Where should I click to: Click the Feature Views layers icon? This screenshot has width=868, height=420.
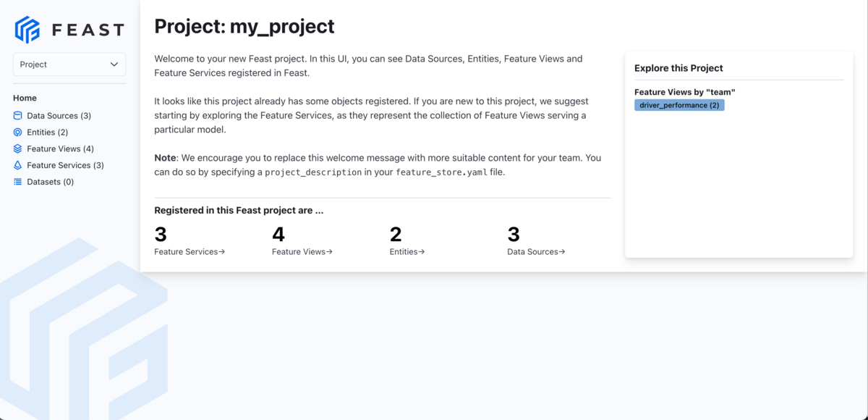[x=18, y=148]
